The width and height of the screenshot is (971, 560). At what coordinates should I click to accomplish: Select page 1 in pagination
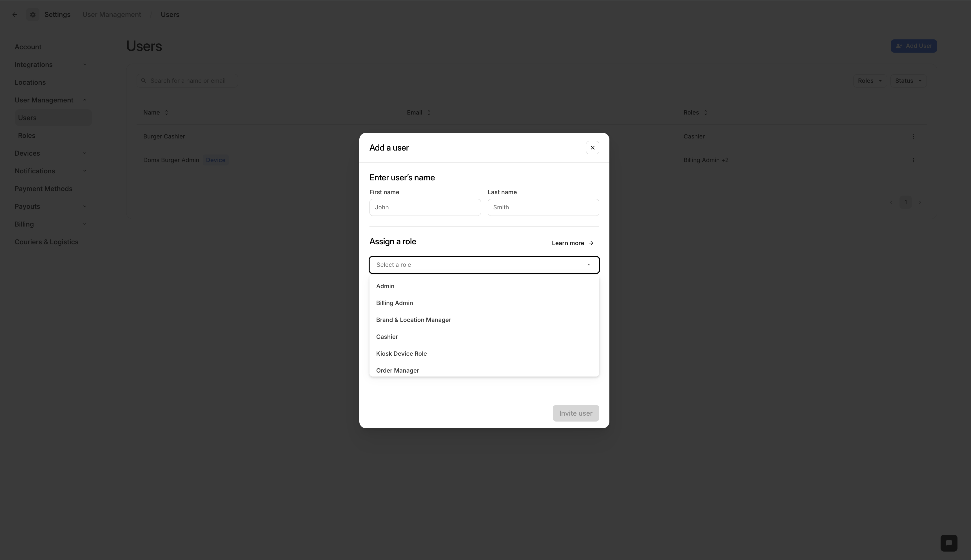905,202
